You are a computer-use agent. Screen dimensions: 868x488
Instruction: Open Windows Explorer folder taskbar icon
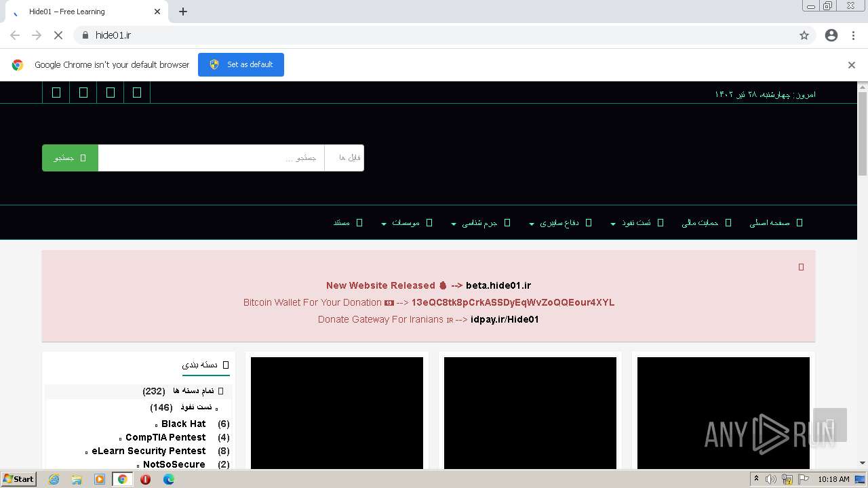pyautogui.click(x=77, y=479)
